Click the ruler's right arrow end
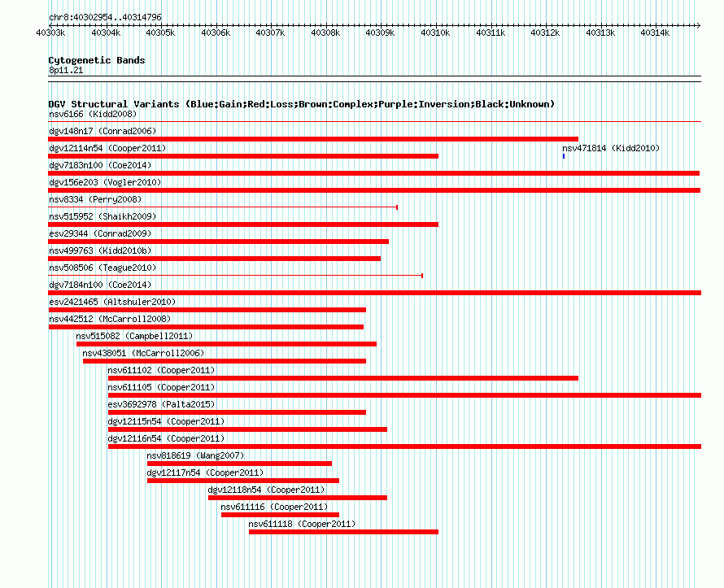724x588 pixels. click(699, 26)
